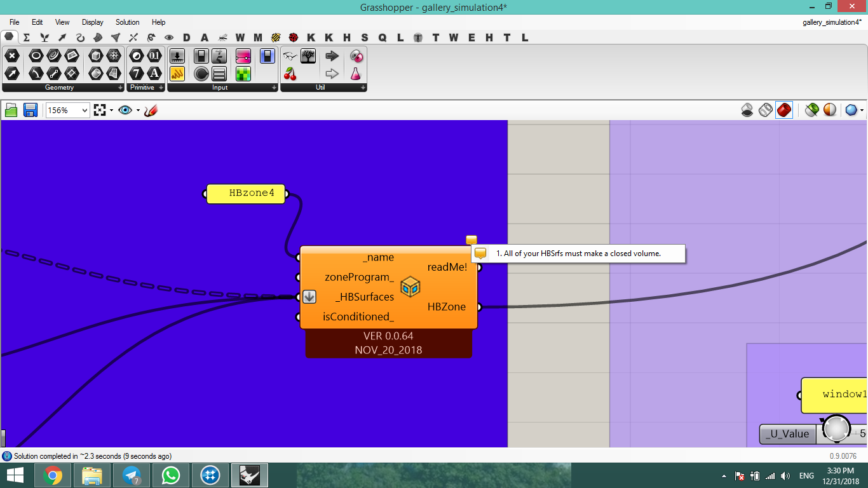Open the zoom percentage dropdown
Image resolution: width=868 pixels, height=488 pixels.
[68, 111]
